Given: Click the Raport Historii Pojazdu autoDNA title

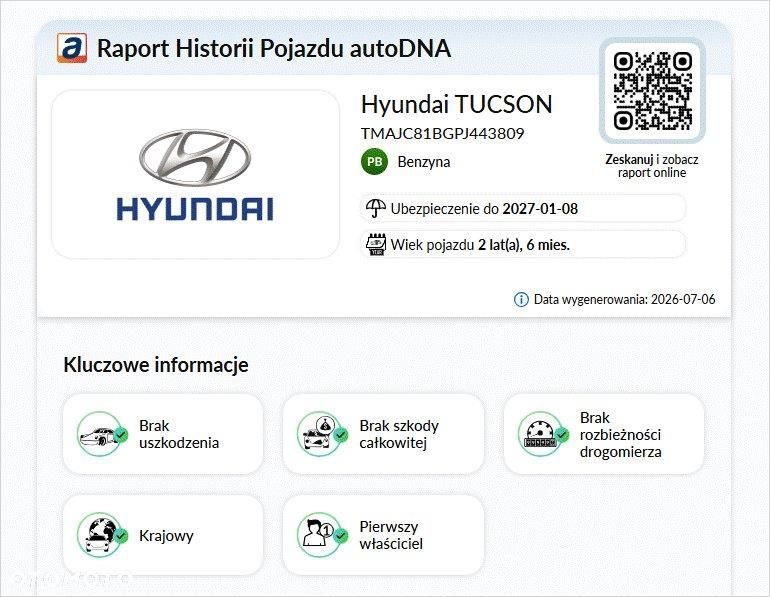Looking at the screenshot, I should coord(274,49).
